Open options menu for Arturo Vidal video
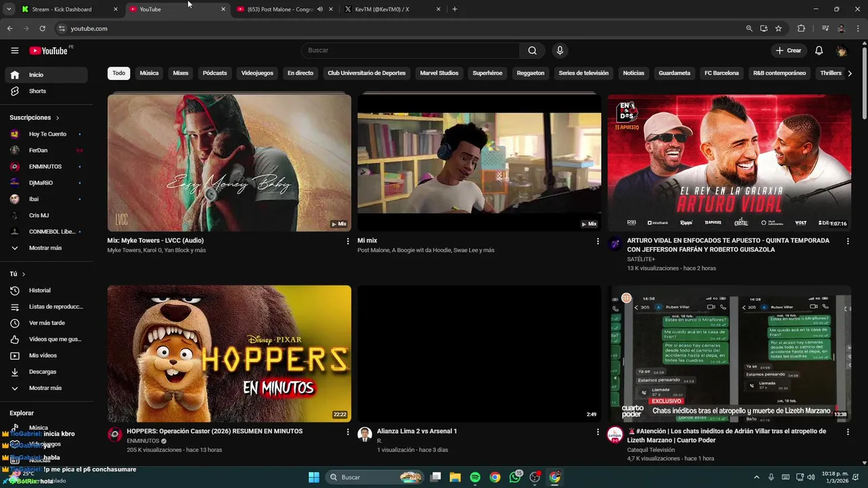The image size is (868, 488). point(848,241)
